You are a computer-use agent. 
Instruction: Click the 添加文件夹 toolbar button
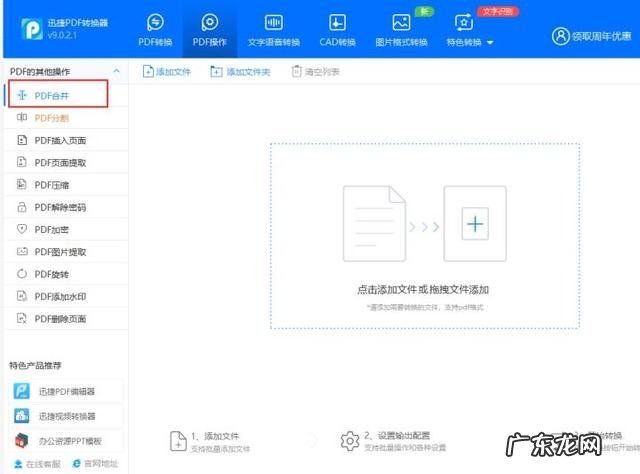(240, 72)
